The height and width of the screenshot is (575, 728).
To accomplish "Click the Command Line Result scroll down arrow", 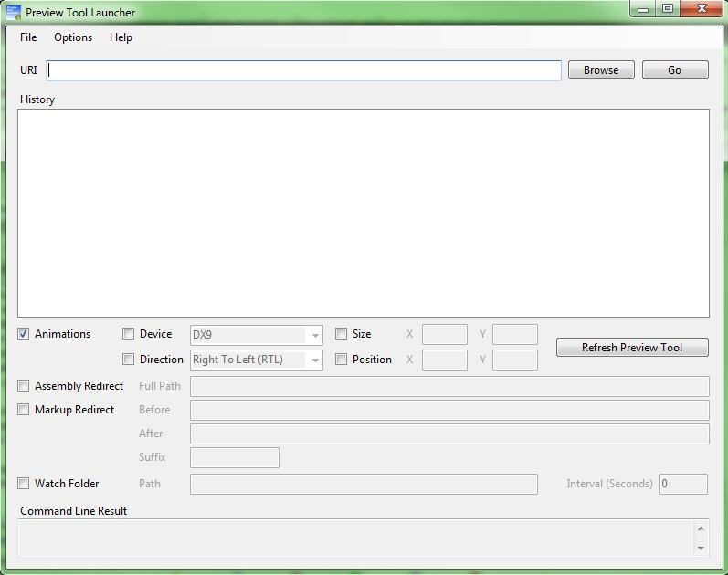I will (x=701, y=549).
